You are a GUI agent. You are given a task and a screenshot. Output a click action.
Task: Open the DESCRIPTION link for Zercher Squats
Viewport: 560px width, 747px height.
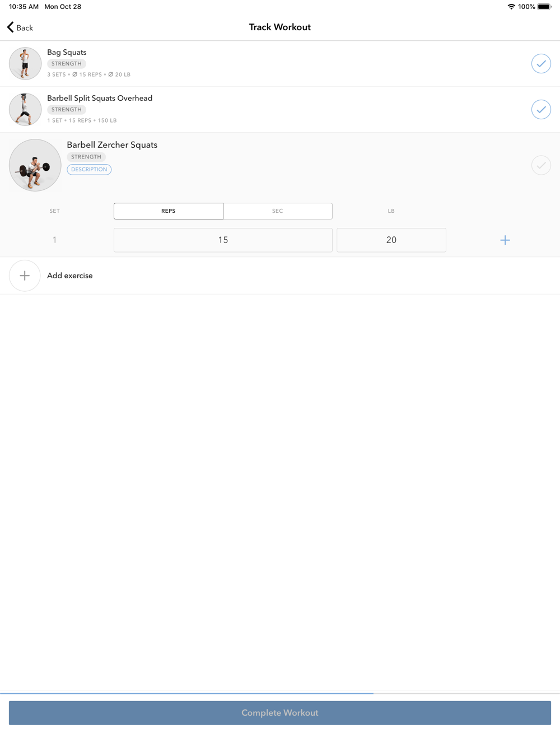(x=89, y=169)
